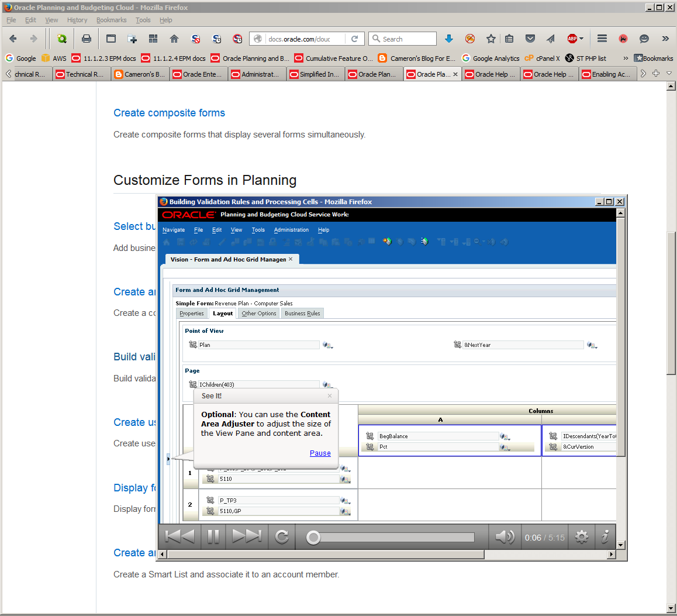The height and width of the screenshot is (616, 677).
Task: Open the cPanel X bookmark
Action: tap(543, 58)
